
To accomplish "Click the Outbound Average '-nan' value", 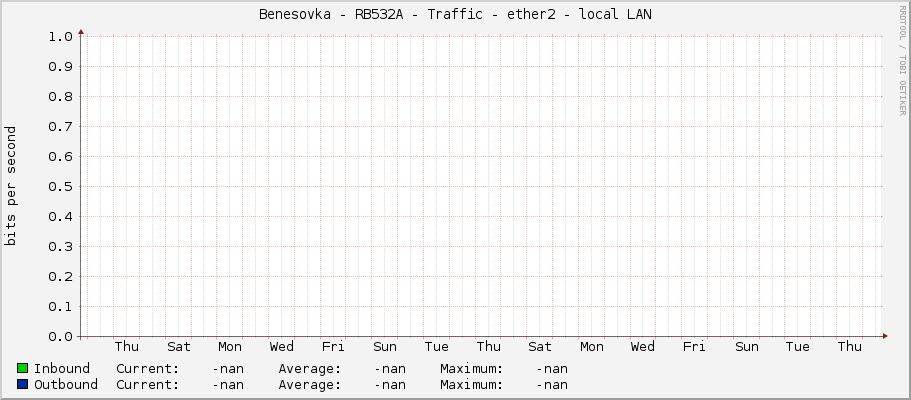I will click(x=390, y=385).
